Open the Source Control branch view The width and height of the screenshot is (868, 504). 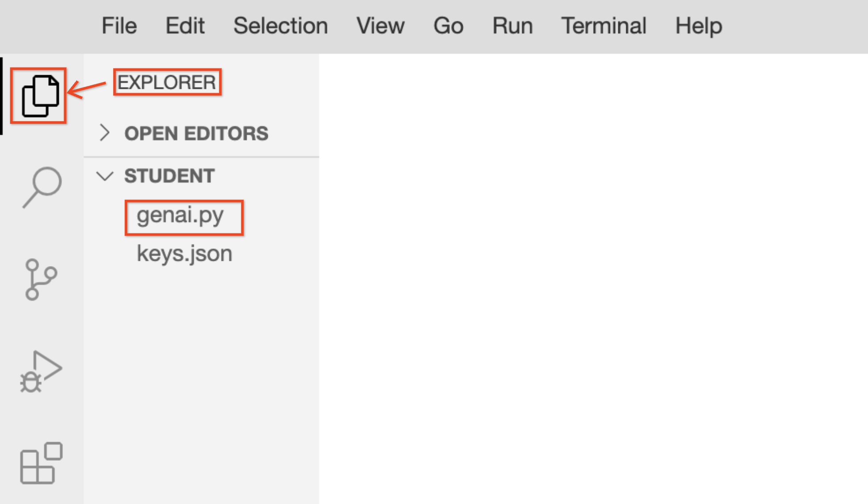point(41,279)
